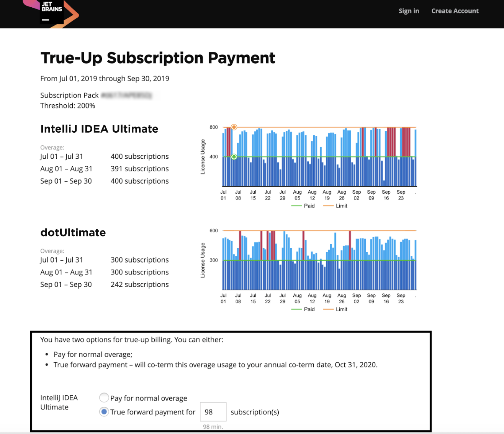The width and height of the screenshot is (504, 434).
Task: Click the 300 axis label on dotUltimate chart
Action: [x=214, y=260]
